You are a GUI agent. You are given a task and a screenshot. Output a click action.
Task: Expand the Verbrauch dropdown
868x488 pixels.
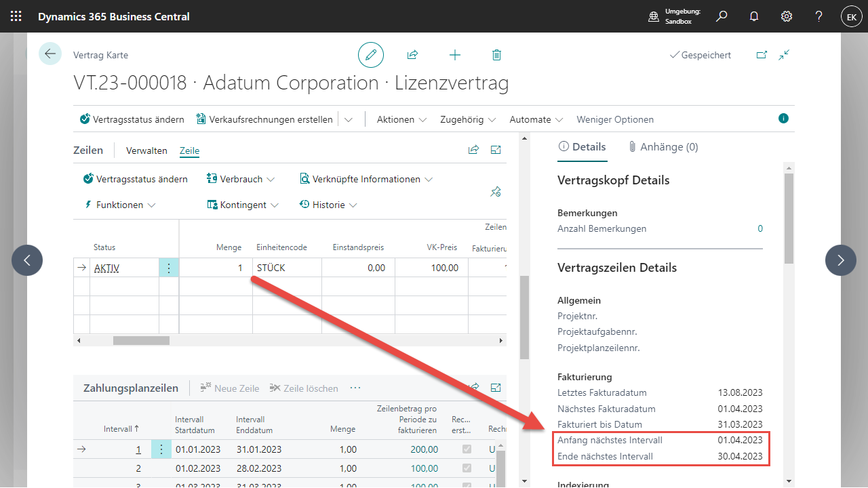tap(241, 179)
